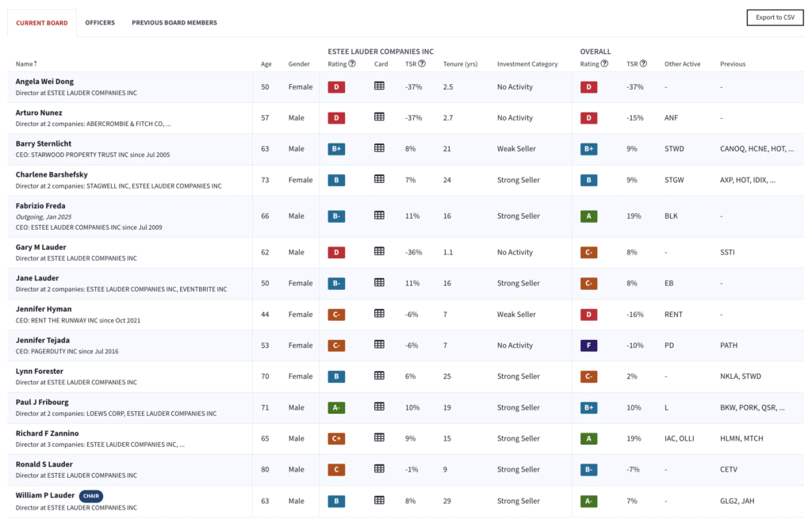Open the card icon for Charlene Barshefsky

click(x=379, y=179)
